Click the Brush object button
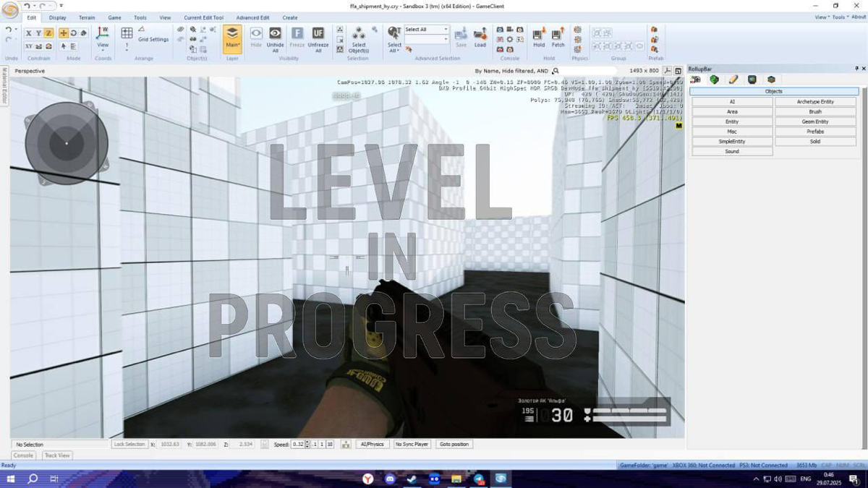 tap(815, 112)
